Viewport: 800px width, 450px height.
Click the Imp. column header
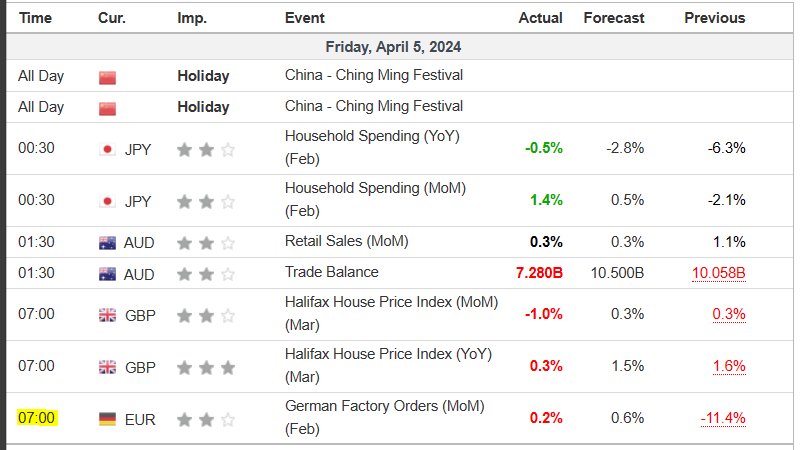pos(192,18)
